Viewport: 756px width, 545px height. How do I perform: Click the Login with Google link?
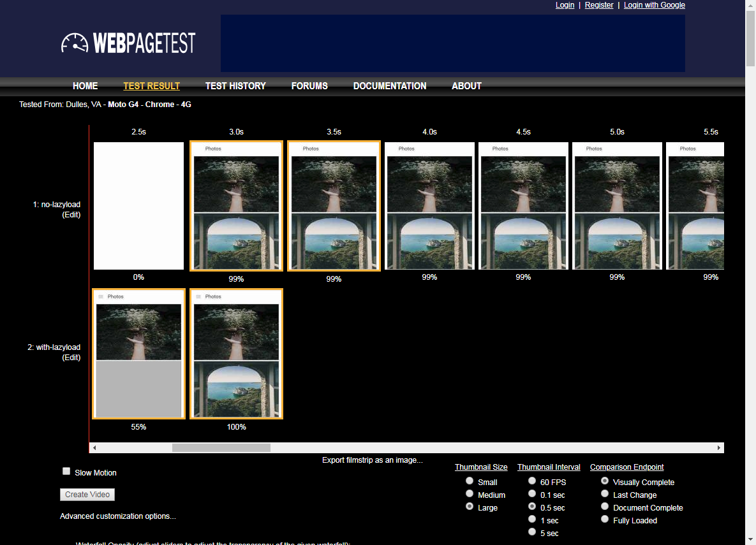pyautogui.click(x=654, y=5)
